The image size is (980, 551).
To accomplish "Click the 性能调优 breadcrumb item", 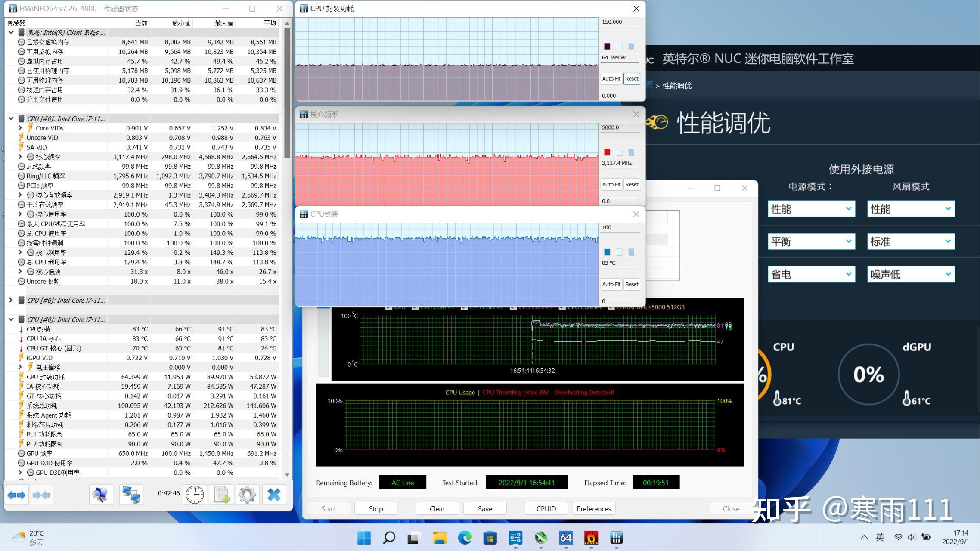I will pyautogui.click(x=676, y=85).
